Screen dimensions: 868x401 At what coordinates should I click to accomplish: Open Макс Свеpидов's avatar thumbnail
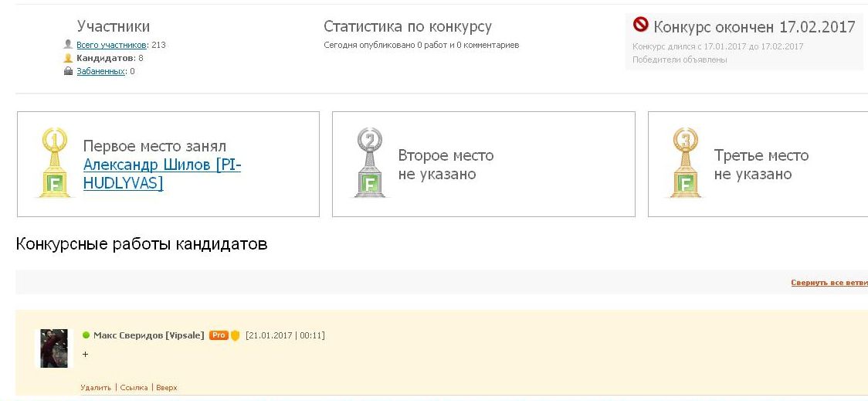pyautogui.click(x=54, y=348)
